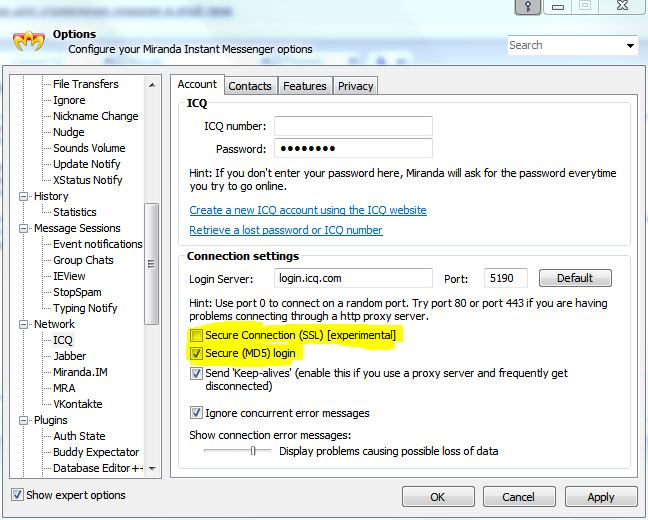Viewport: 648px width, 520px height.
Task: Switch to the Contacts tab
Action: (250, 86)
